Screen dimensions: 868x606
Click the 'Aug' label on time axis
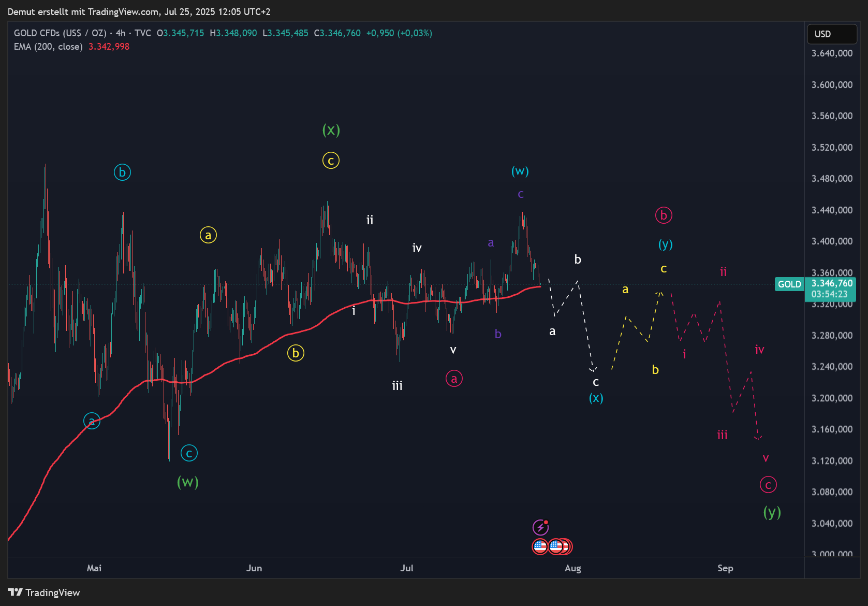point(572,568)
